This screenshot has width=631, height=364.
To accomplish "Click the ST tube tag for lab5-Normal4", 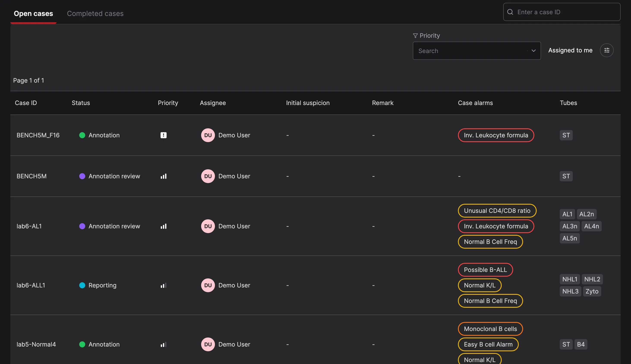I will [566, 345].
